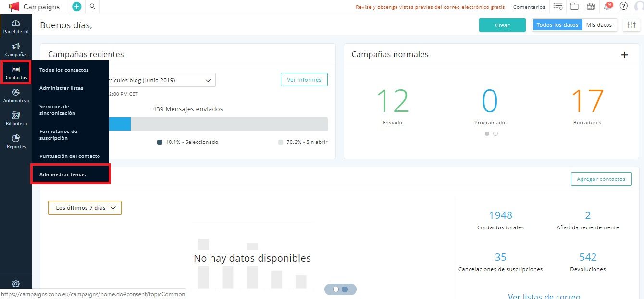Screen dimensions: 644x299
Task: Switch data view to Mis datos
Action: [599, 24]
